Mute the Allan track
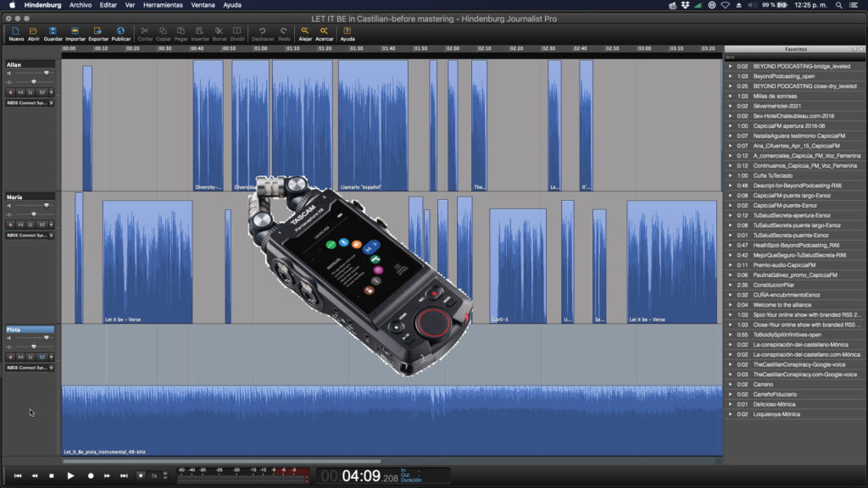The height and width of the screenshot is (488, 868). [20, 92]
